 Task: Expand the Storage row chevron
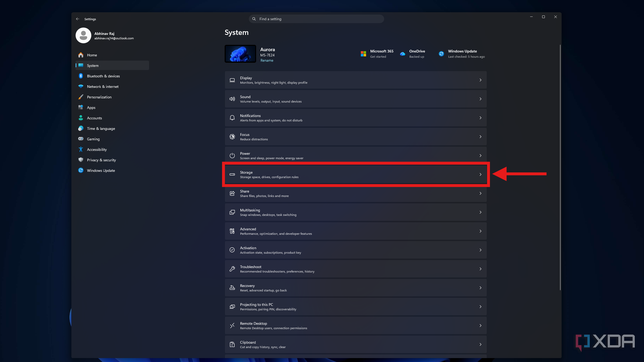pos(481,174)
